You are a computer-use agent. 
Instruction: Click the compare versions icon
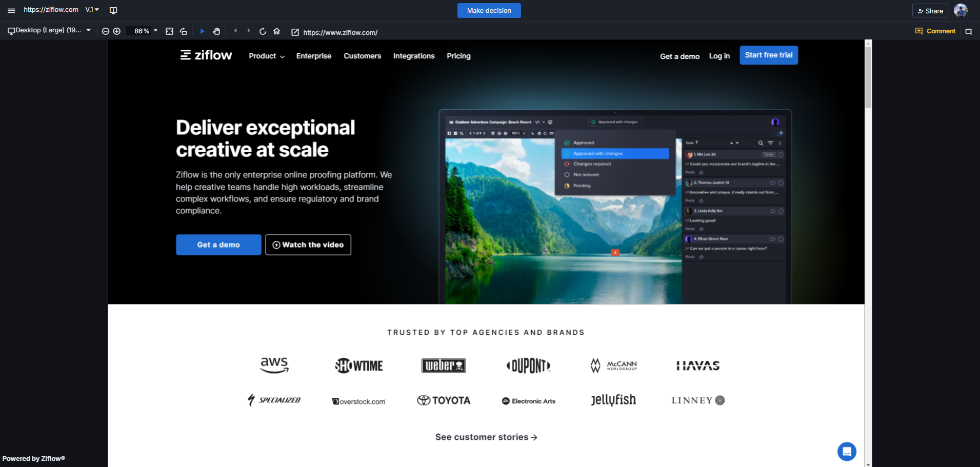(113, 11)
